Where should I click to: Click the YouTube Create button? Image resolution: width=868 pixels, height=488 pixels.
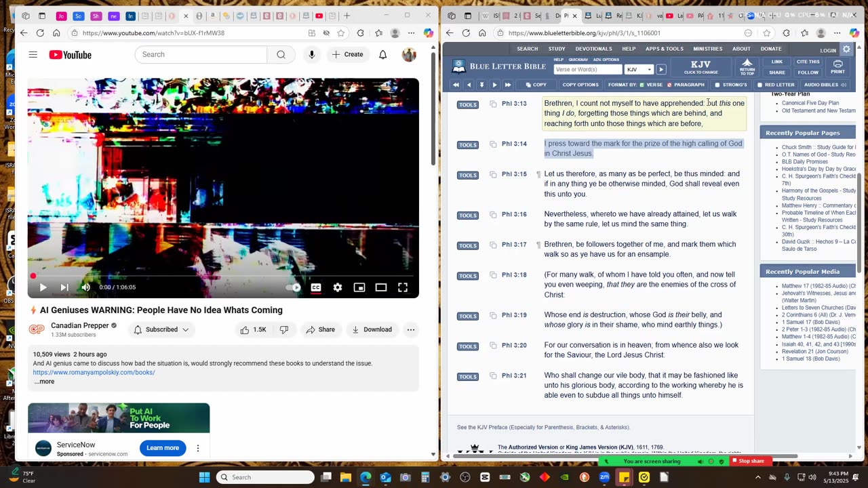coord(347,54)
